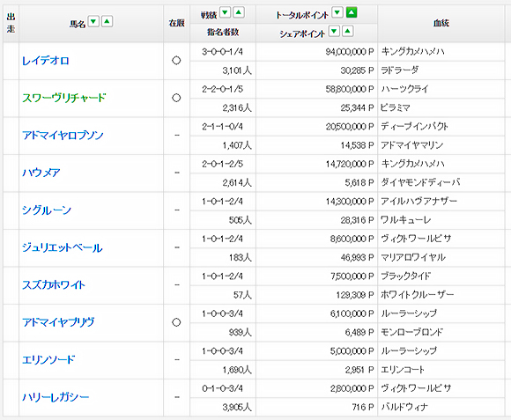Click 在厩 circle mark for レイデオロ
This screenshot has height=420, width=511.
point(176,61)
